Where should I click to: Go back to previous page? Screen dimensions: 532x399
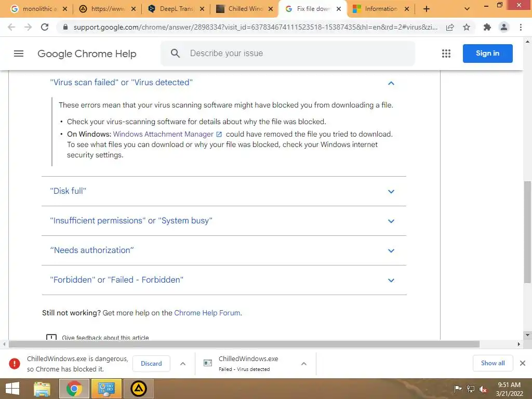coord(11,27)
